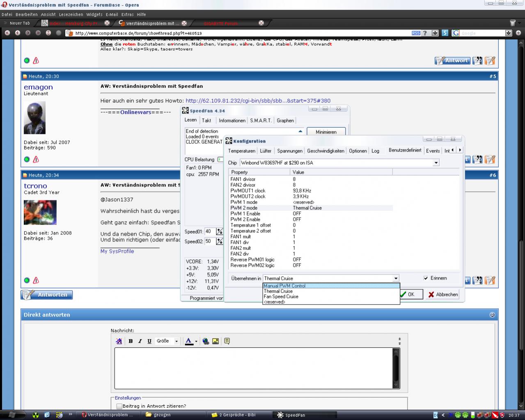Viewport: 525px width, 420px height.
Task: Click the tcrono username link
Action: [x=35, y=186]
